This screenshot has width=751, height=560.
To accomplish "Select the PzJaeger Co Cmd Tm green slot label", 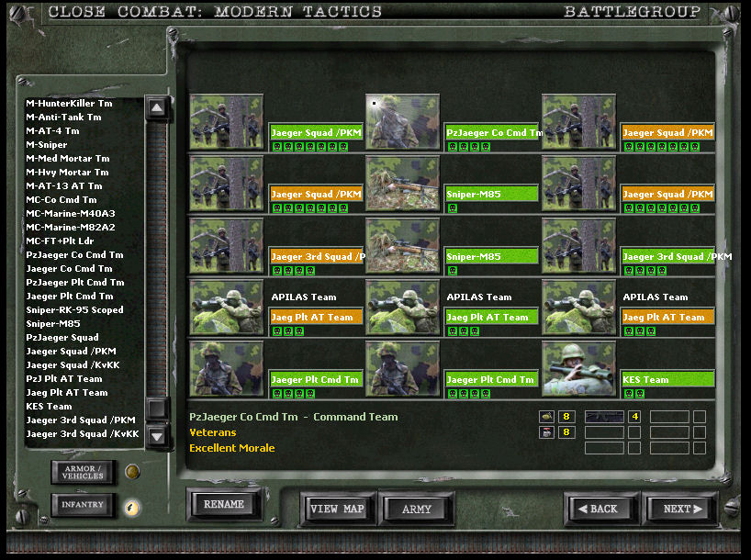I will 491,133.
